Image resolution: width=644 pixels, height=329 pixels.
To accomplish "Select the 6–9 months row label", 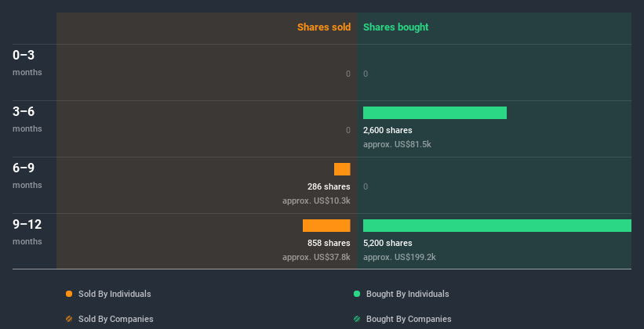I will coord(27,175).
